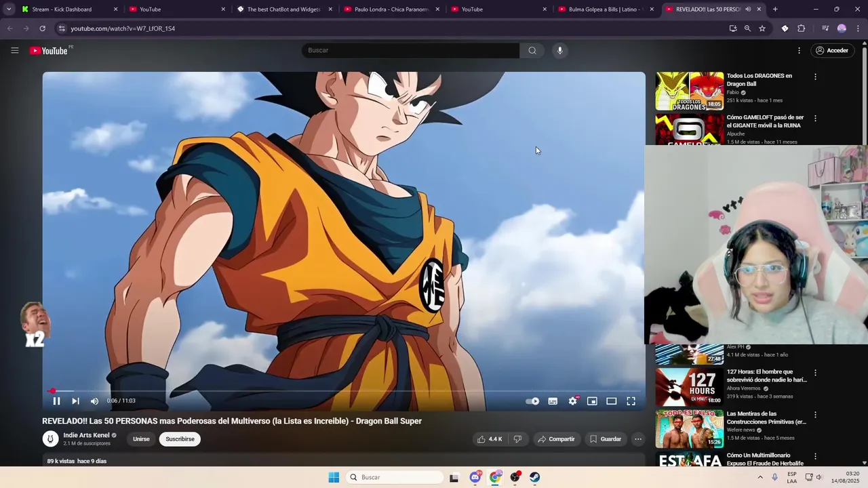Open the Windows Start menu
868x488 pixels.
click(334, 477)
